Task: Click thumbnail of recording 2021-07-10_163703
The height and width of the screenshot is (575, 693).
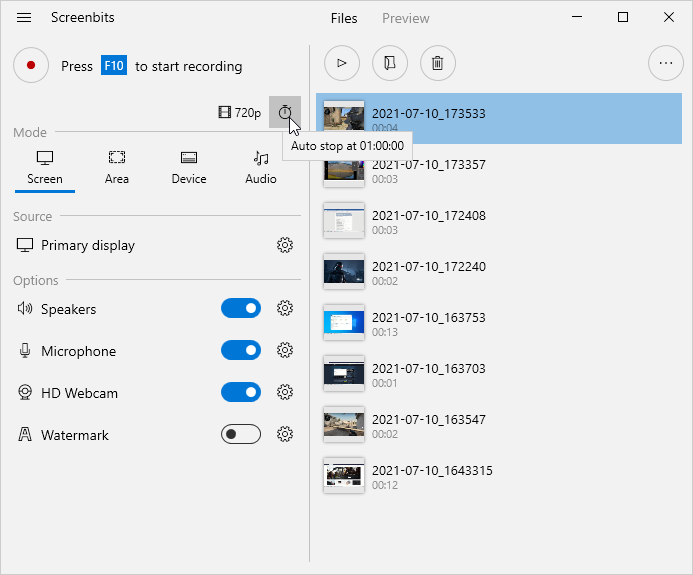Action: [x=344, y=373]
